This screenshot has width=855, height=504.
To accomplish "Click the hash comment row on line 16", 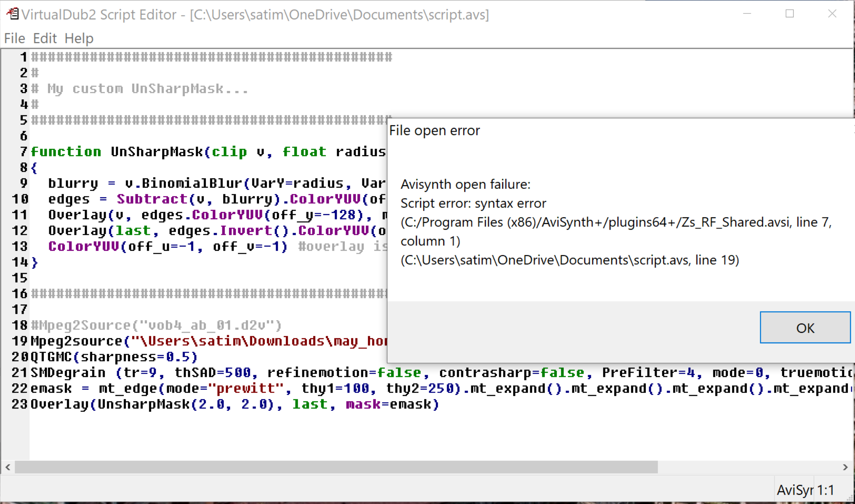I will click(x=209, y=294).
